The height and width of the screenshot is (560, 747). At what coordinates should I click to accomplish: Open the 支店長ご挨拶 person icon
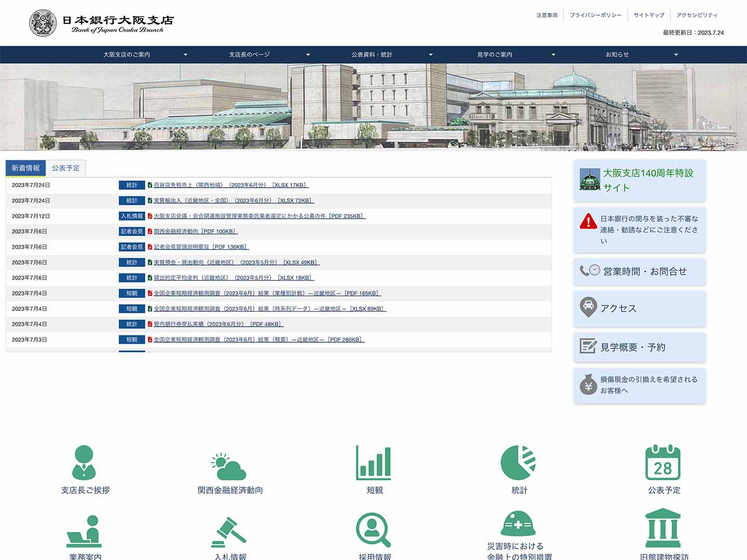click(84, 463)
